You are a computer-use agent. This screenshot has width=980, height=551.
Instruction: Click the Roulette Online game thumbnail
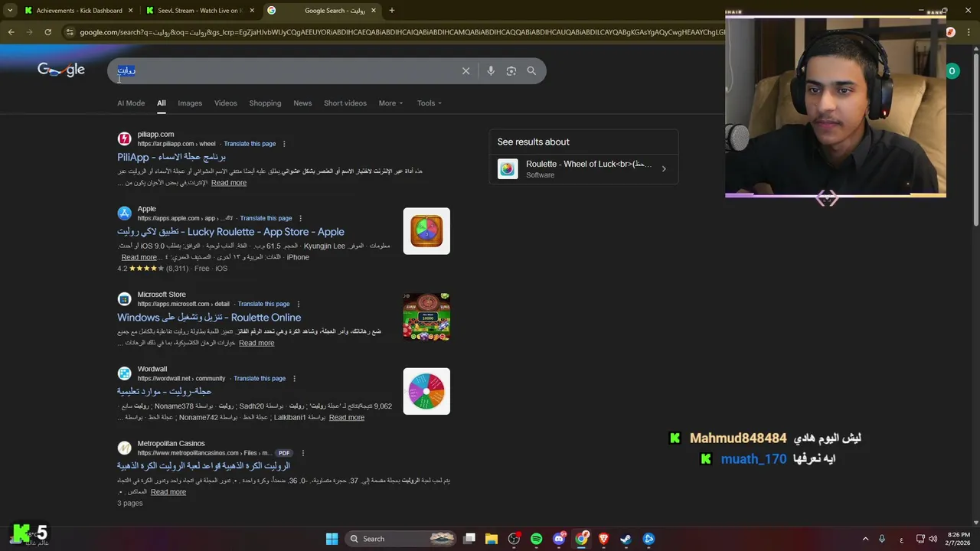426,316
